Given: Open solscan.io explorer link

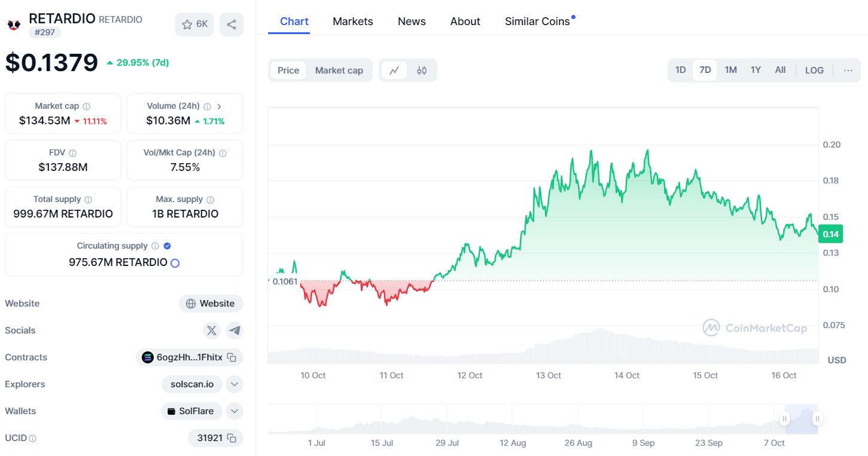Looking at the screenshot, I should [192, 384].
